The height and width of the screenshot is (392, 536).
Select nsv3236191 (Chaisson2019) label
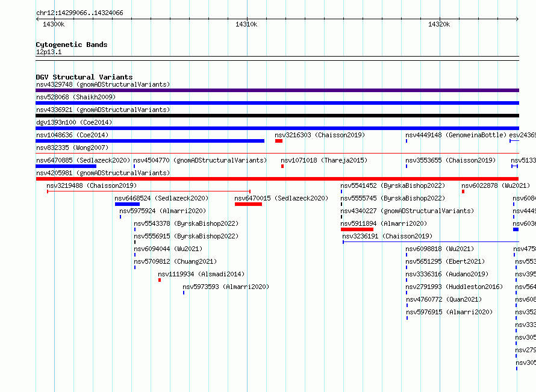(x=387, y=236)
